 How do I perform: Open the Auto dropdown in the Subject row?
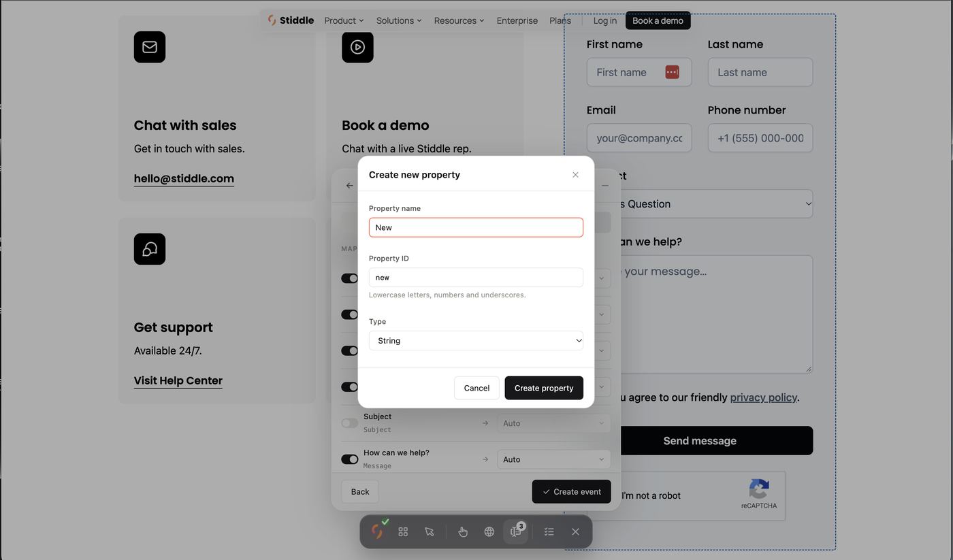pyautogui.click(x=553, y=423)
